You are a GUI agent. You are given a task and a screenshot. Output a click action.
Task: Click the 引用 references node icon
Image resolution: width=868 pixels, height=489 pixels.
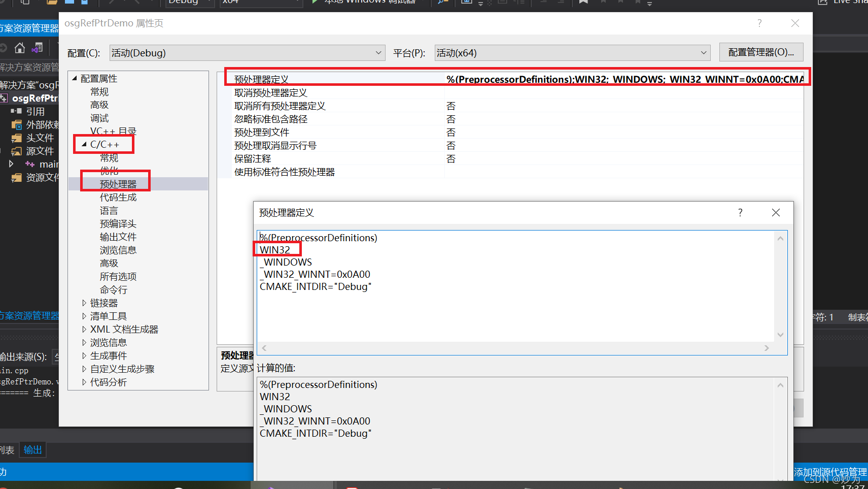pyautogui.click(x=16, y=111)
